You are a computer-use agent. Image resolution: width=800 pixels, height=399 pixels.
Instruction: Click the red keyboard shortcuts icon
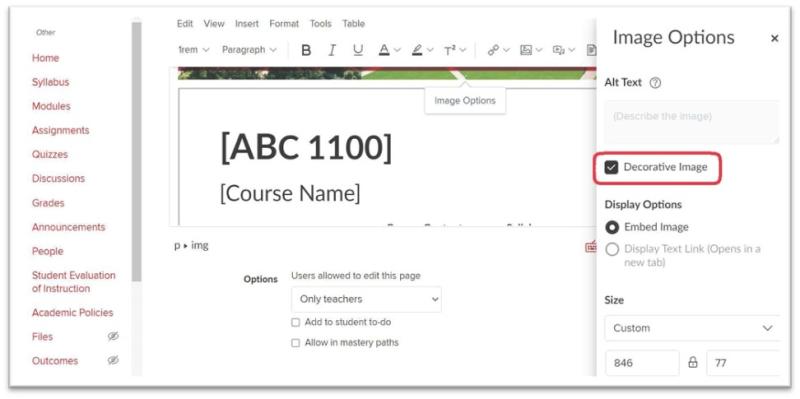click(x=591, y=246)
